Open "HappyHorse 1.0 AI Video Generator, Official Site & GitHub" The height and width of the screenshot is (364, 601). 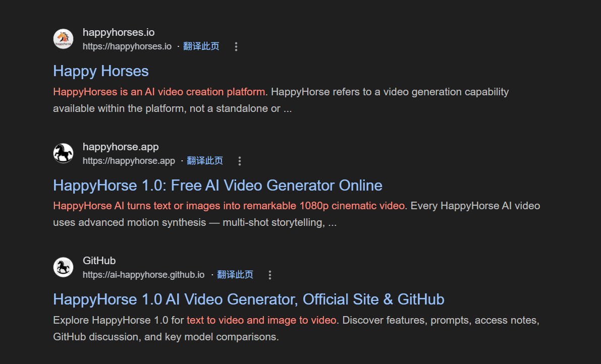click(x=248, y=299)
